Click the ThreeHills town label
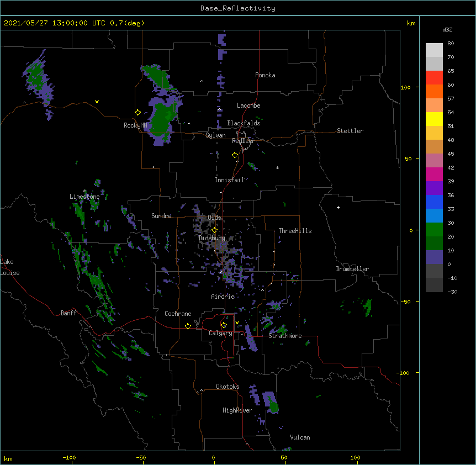476x465 pixels. (295, 231)
